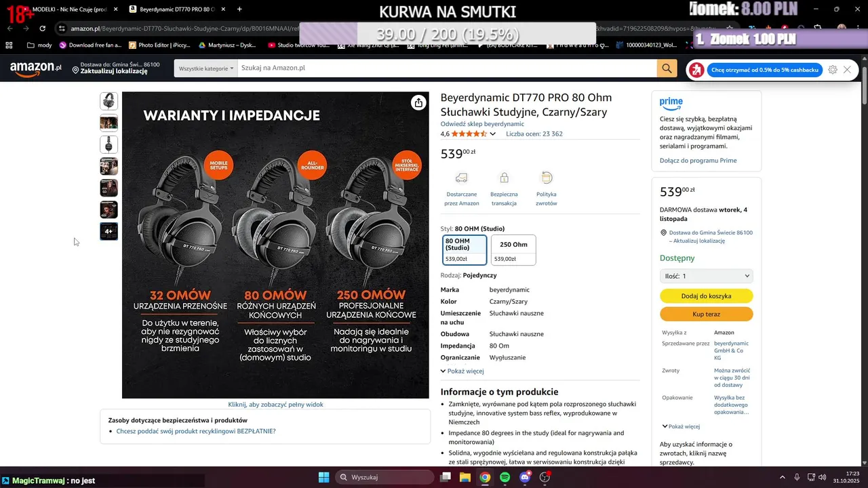Open volume control in system tray
This screenshot has width=868, height=488.
[822, 477]
